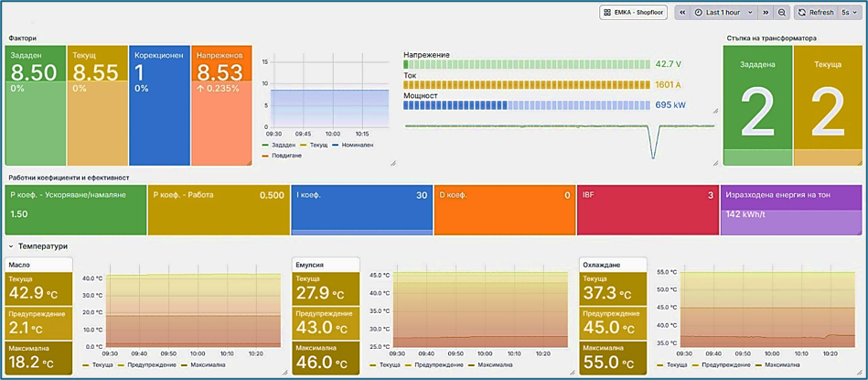Click the D коеф. 0 tile
Screen dimensions: 868x380
point(505,210)
